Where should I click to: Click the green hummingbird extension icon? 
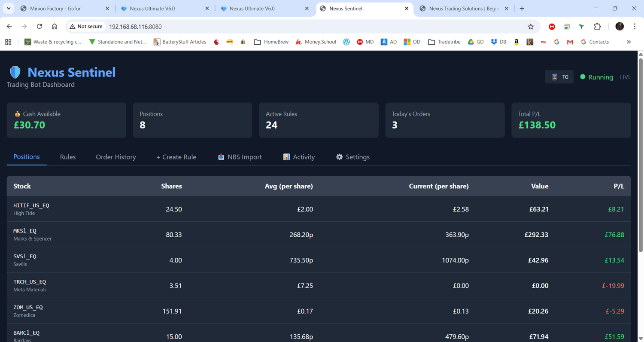pos(582,27)
